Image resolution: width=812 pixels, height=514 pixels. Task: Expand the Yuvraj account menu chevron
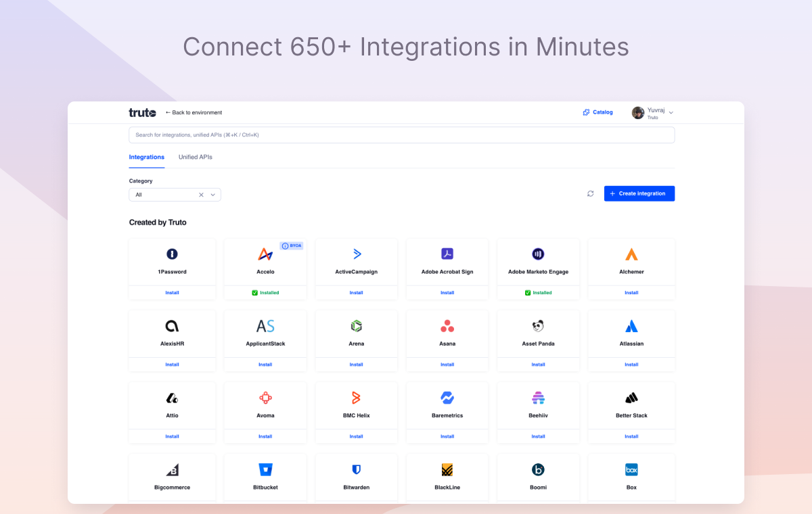click(x=671, y=112)
